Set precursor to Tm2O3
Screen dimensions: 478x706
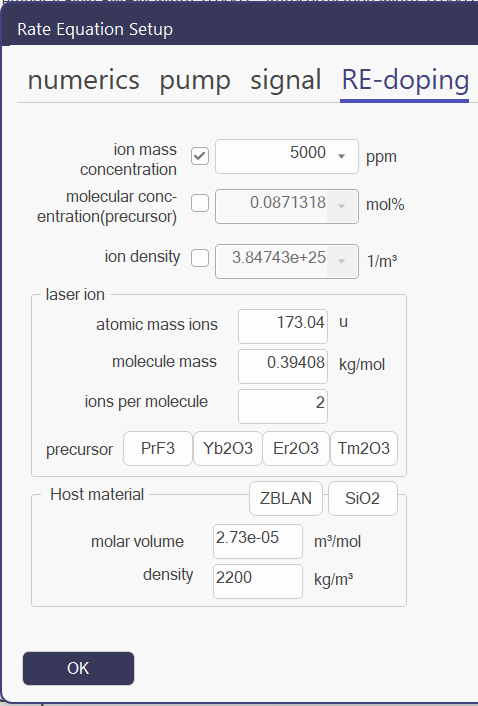pos(364,448)
